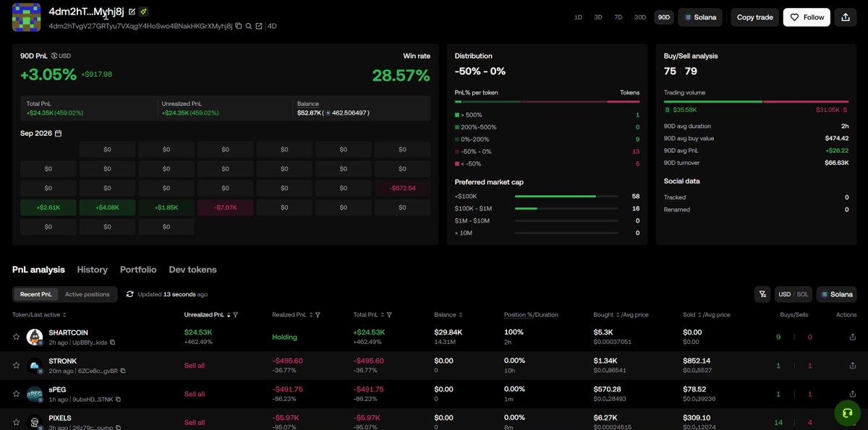This screenshot has height=430, width=868.
Task: Click the green sparkle badge near wallet name
Action: click(144, 12)
